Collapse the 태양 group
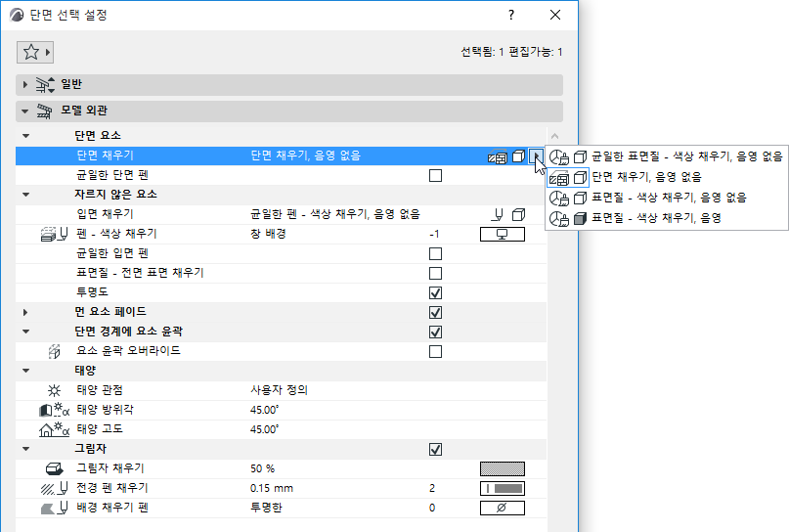 tap(26, 371)
